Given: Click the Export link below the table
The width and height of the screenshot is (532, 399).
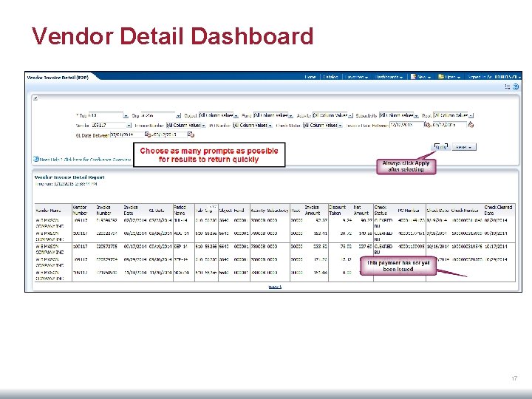Looking at the screenshot, I should coord(275,287).
